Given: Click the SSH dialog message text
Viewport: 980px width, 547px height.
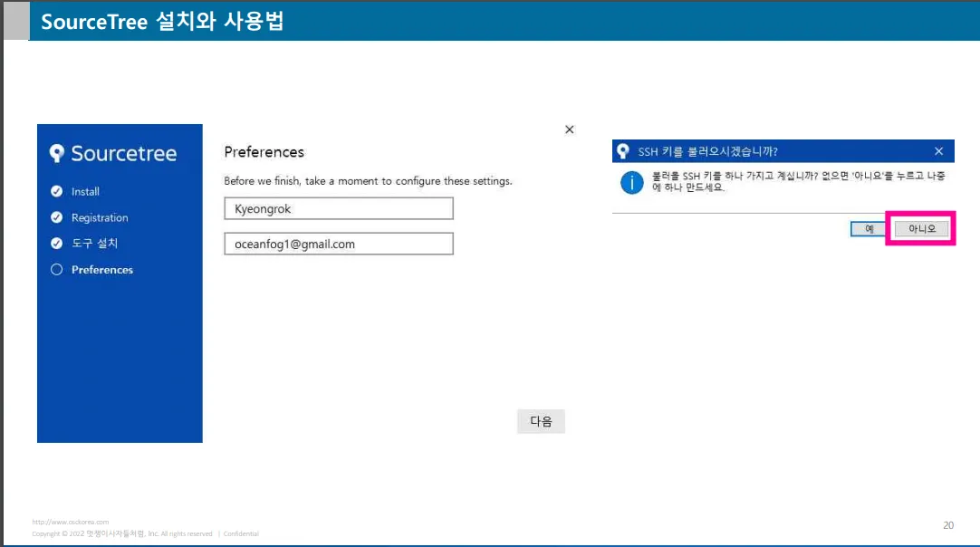Looking at the screenshot, I should pos(799,181).
